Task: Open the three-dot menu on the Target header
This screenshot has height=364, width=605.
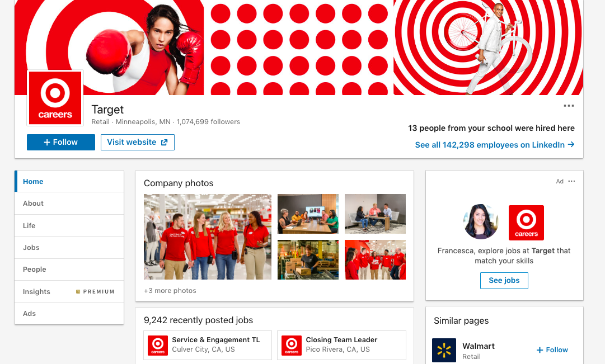Action: (x=569, y=106)
